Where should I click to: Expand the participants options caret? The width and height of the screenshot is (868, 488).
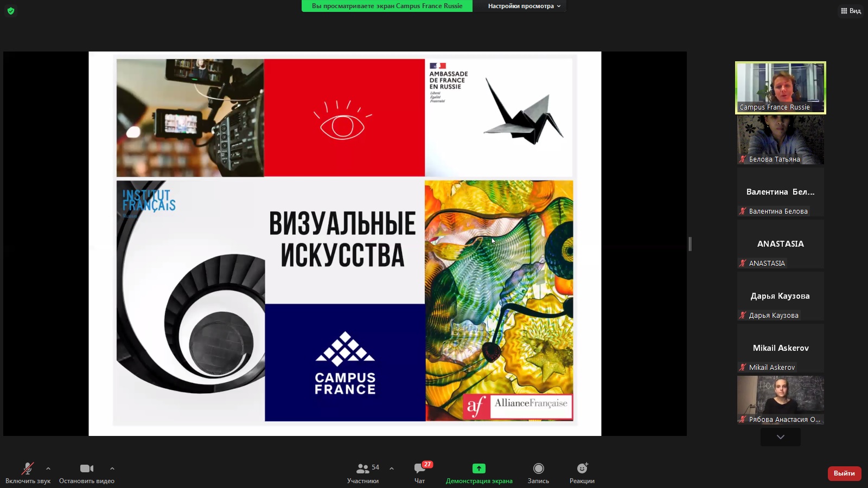(x=392, y=468)
